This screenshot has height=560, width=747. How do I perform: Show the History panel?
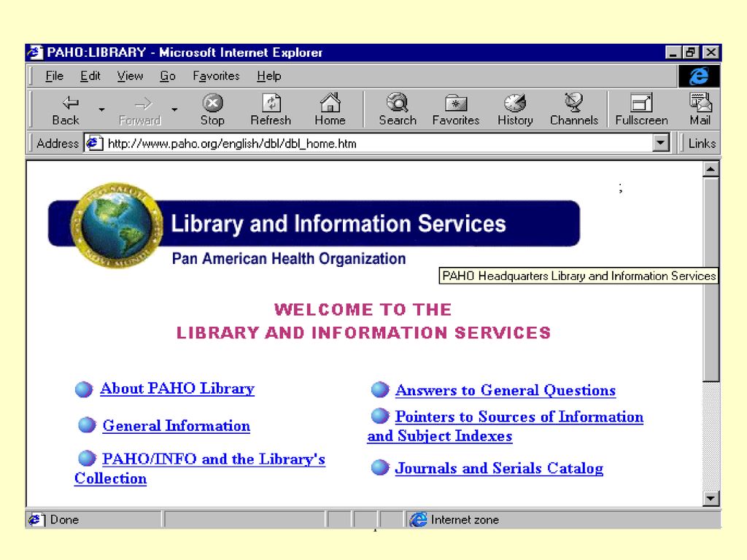pyautogui.click(x=515, y=110)
